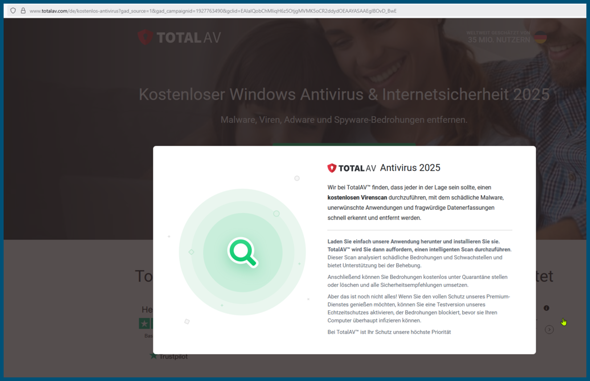Click "Bei TotalAV ist Ihr Schutz" closing line
This screenshot has height=381, width=590.
389,332
